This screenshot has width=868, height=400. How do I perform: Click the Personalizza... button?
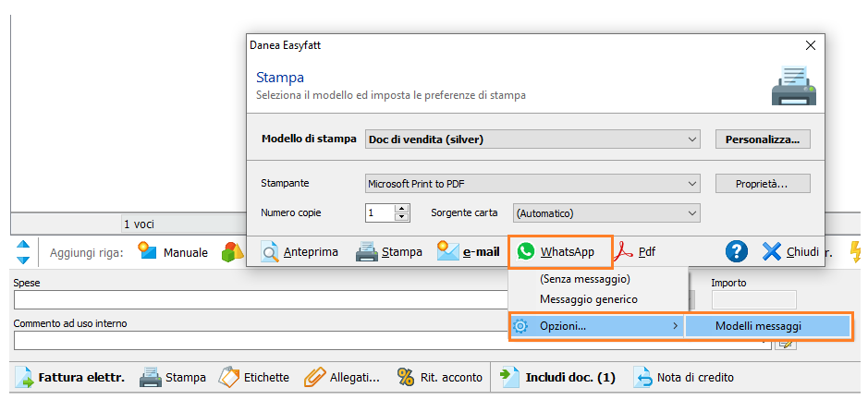(x=763, y=139)
